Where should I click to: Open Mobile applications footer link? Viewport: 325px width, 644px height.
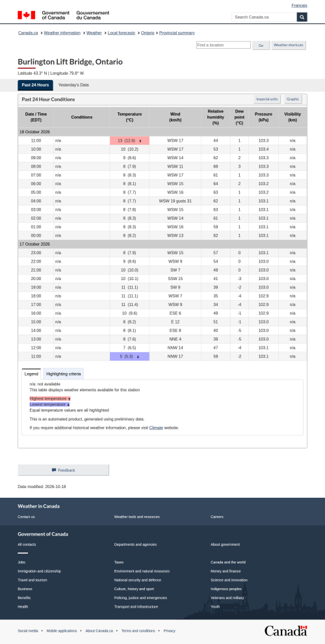point(62,631)
